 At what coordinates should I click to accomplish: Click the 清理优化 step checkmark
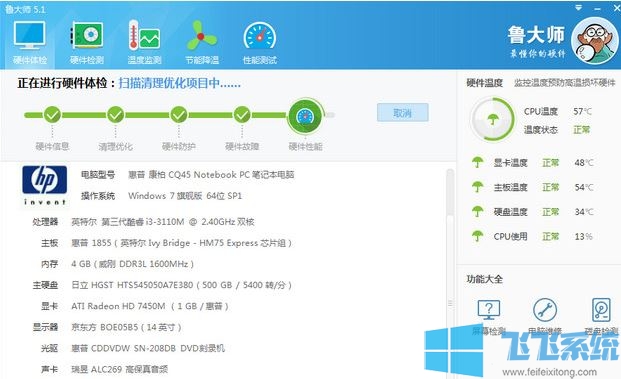point(115,115)
